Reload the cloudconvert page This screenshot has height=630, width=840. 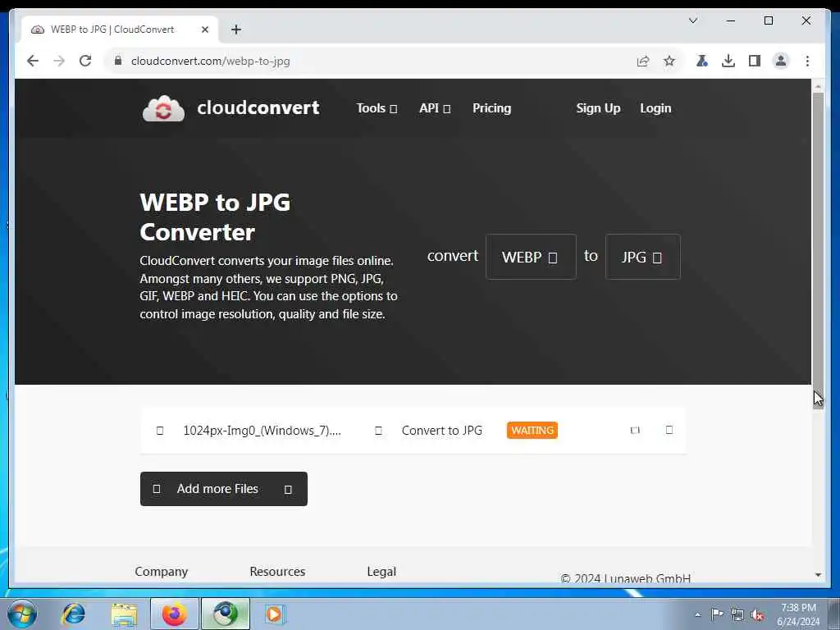point(85,61)
